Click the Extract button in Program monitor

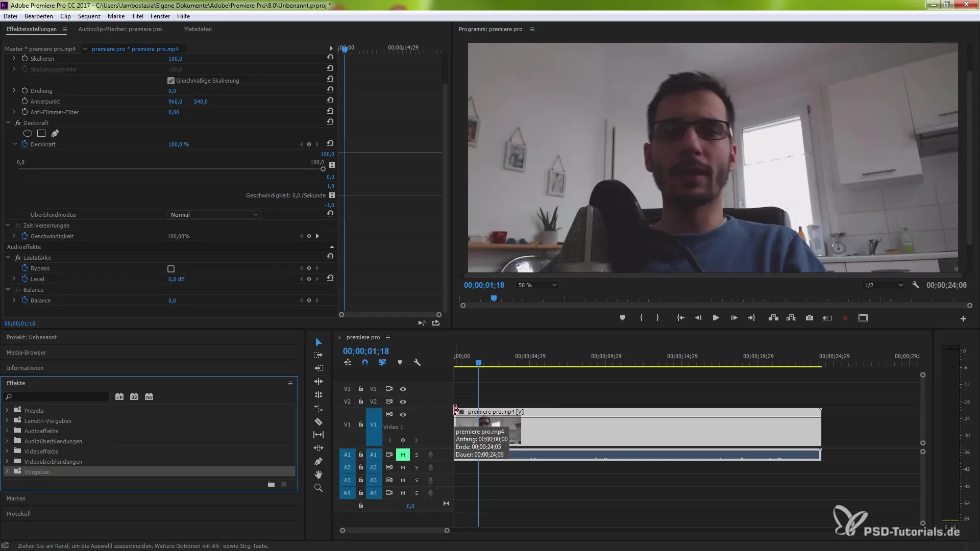click(x=791, y=318)
